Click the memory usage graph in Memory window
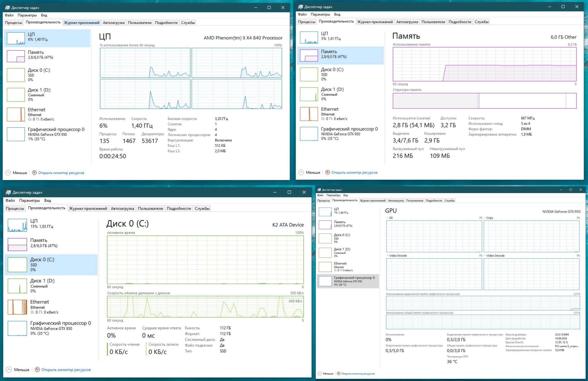 click(484, 64)
